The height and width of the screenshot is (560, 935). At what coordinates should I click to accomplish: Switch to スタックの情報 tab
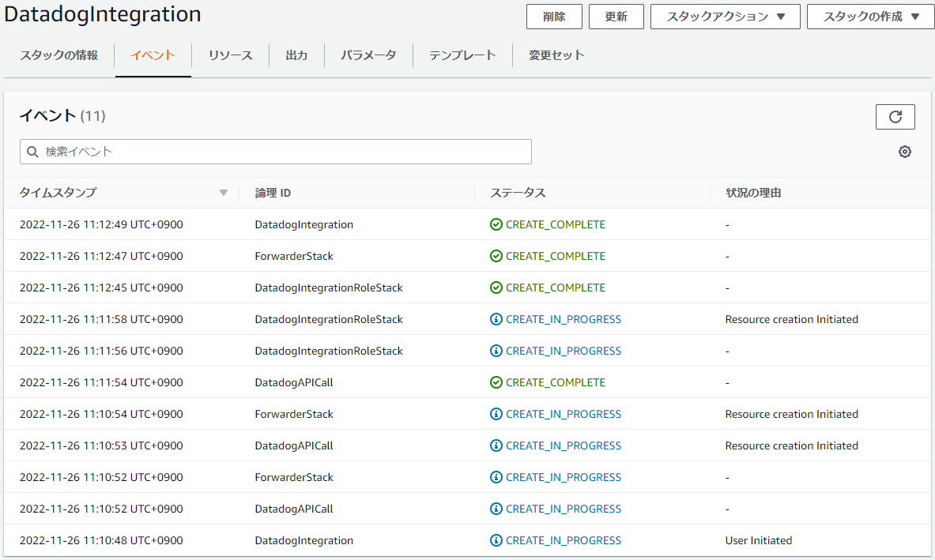58,55
